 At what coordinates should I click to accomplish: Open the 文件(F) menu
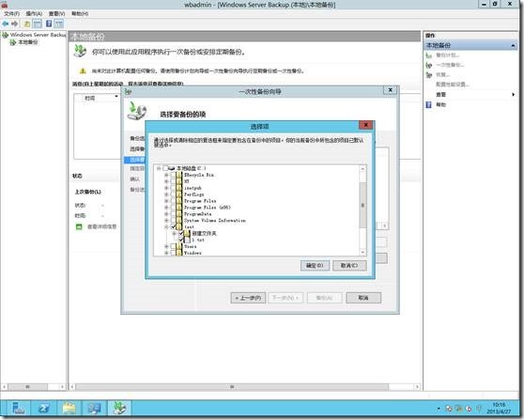11,14
